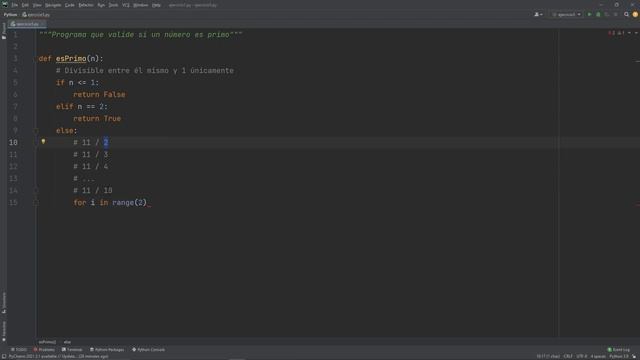This screenshot has height=360, width=640.
Task: Click the fold marker on line 15
Action: pos(36,202)
